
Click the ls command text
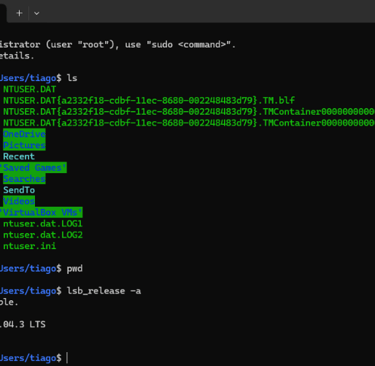pos(72,78)
